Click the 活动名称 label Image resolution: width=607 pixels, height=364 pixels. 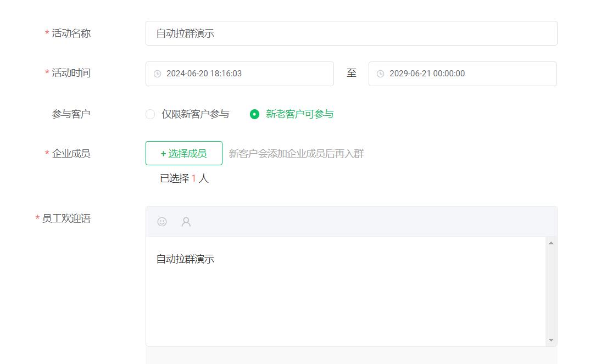(71, 33)
